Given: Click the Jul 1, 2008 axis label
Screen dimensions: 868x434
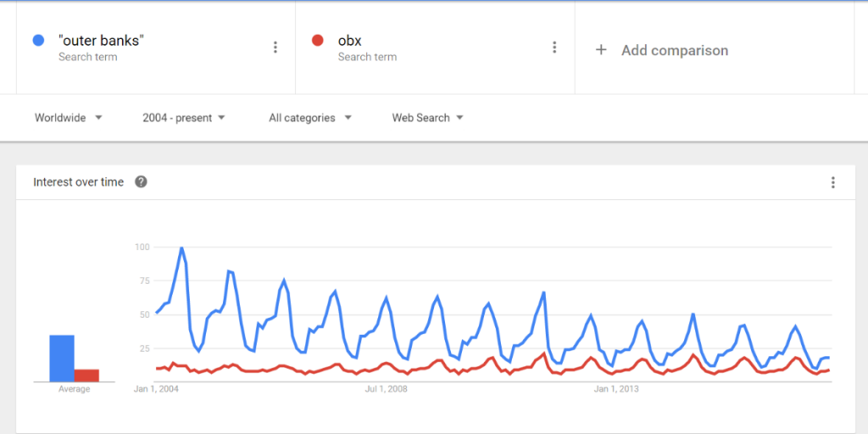Looking at the screenshot, I should tap(386, 389).
